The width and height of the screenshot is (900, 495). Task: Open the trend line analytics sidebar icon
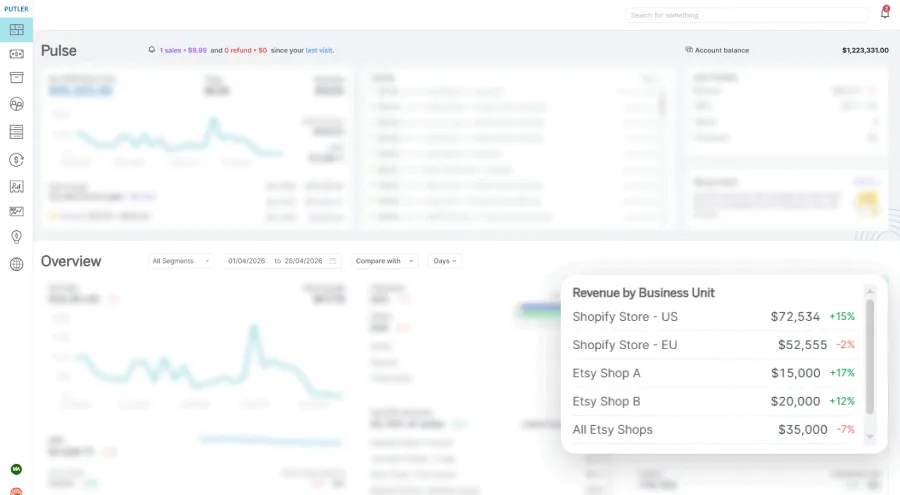[16, 212]
